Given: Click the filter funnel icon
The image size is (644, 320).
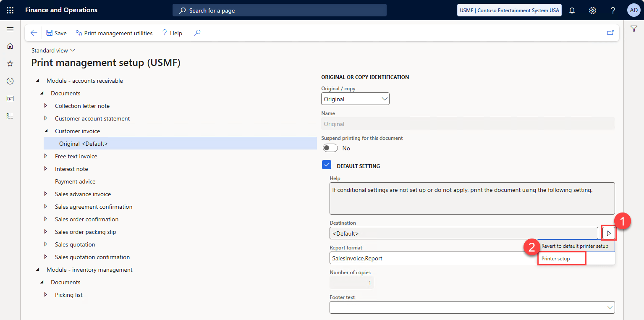Looking at the screenshot, I should tap(634, 29).
